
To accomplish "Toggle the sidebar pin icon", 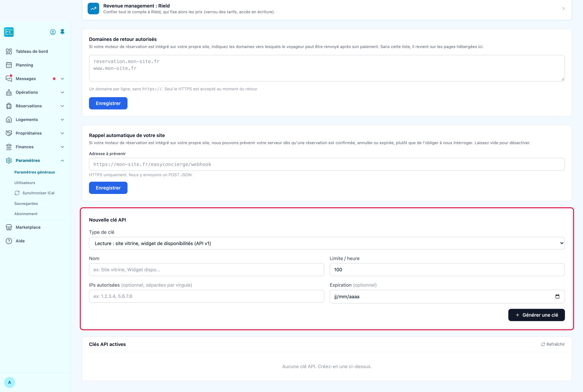I will point(63,32).
